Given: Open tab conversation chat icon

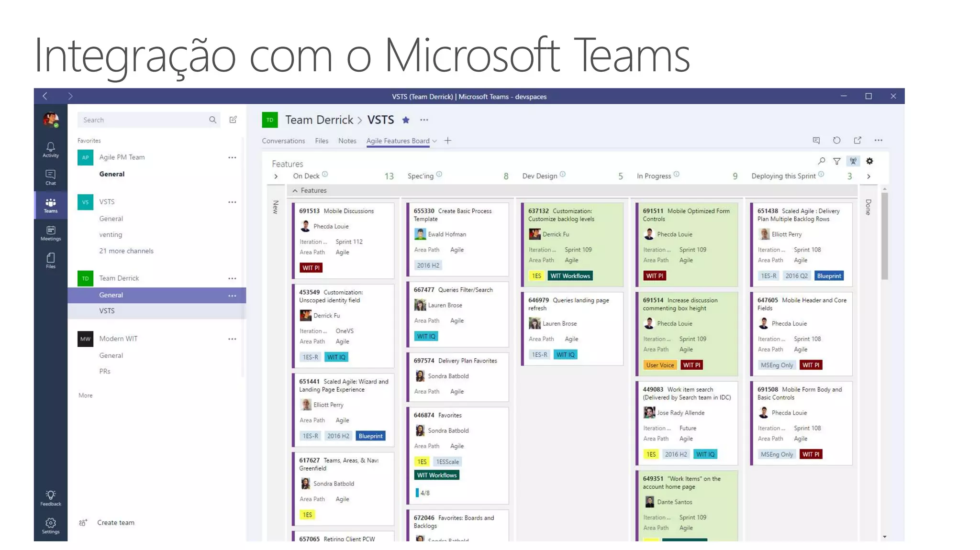Looking at the screenshot, I should [816, 140].
